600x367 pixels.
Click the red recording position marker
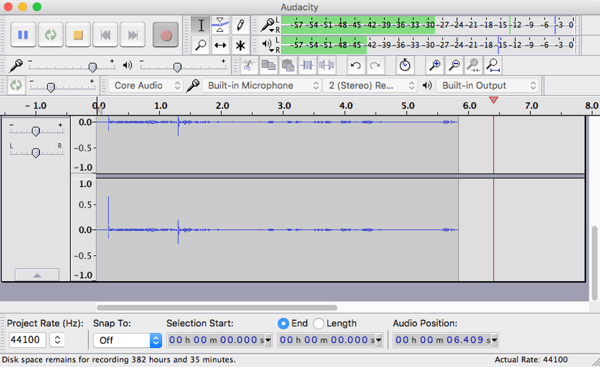pos(494,100)
